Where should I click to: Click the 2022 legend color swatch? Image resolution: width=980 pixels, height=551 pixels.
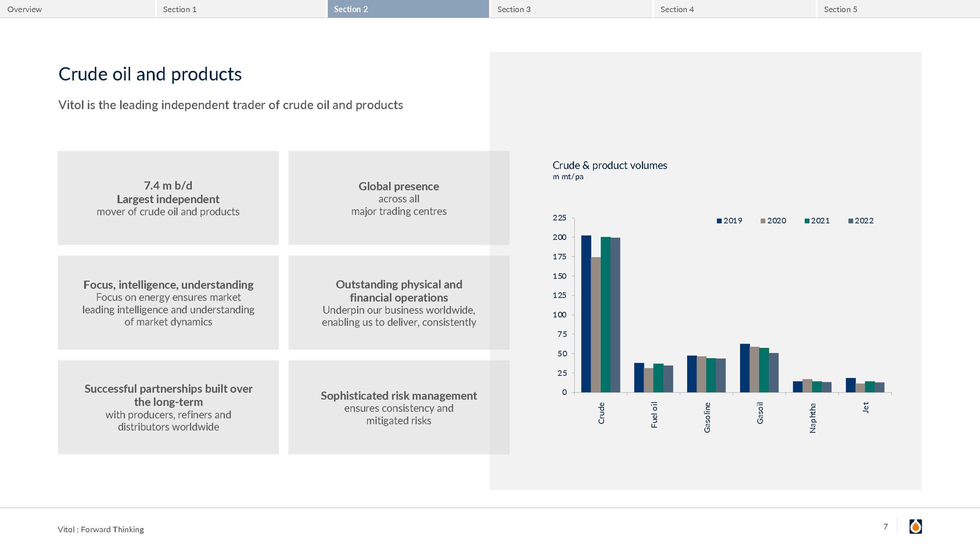coord(851,221)
